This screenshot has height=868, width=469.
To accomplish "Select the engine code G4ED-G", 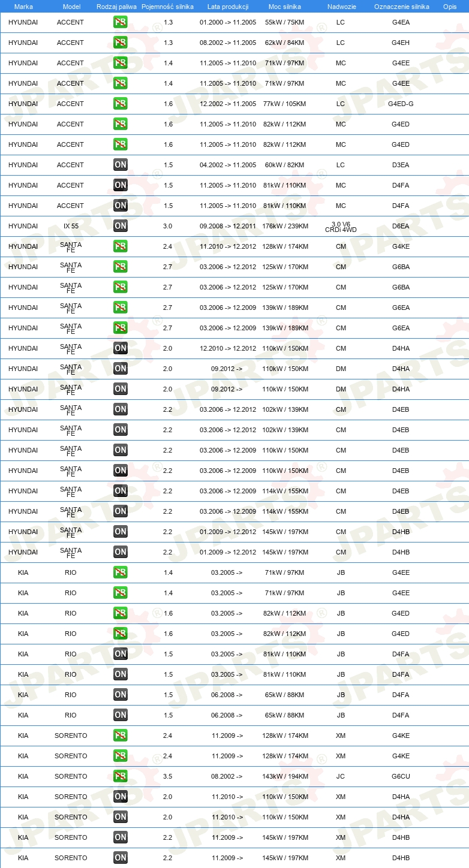I will point(401,104).
